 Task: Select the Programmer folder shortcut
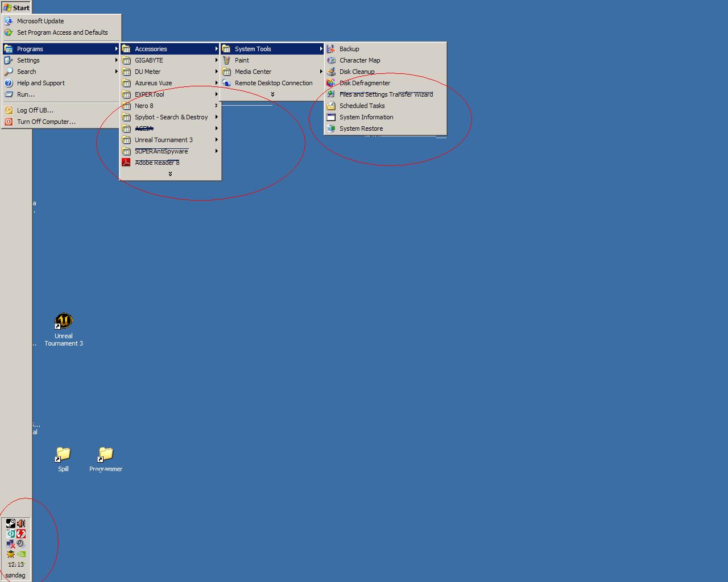click(106, 459)
